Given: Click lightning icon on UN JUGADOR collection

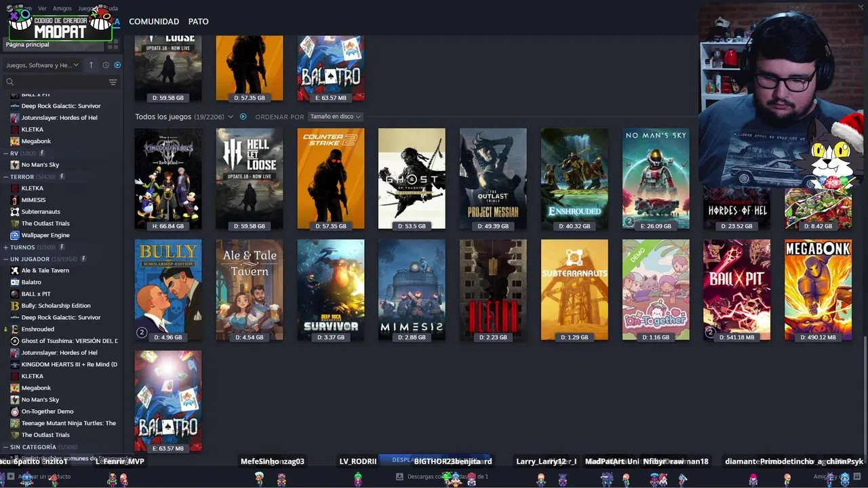Looking at the screenshot, I should [x=83, y=259].
